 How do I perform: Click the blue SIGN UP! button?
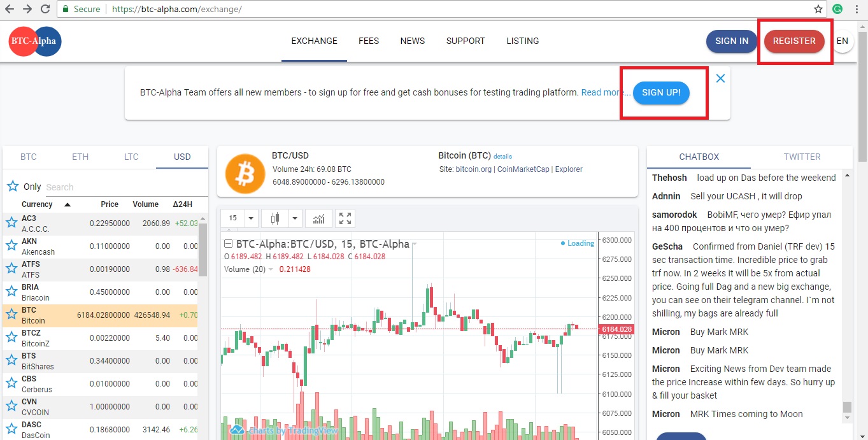[661, 92]
